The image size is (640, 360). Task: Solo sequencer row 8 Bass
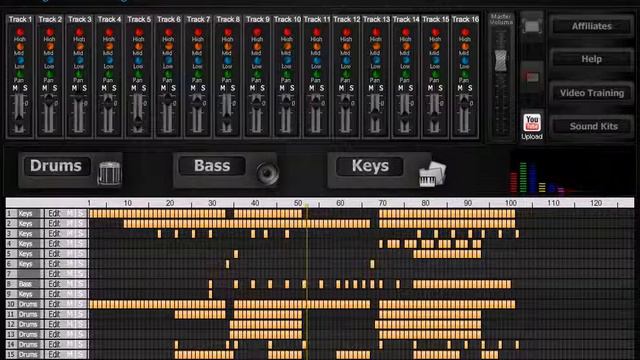pos(81,284)
